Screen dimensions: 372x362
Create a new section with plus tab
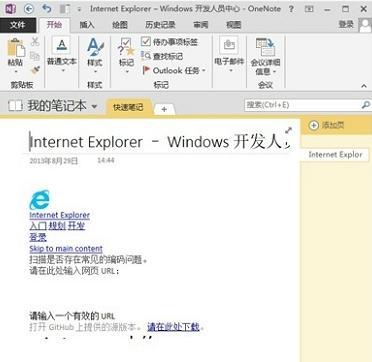164,109
